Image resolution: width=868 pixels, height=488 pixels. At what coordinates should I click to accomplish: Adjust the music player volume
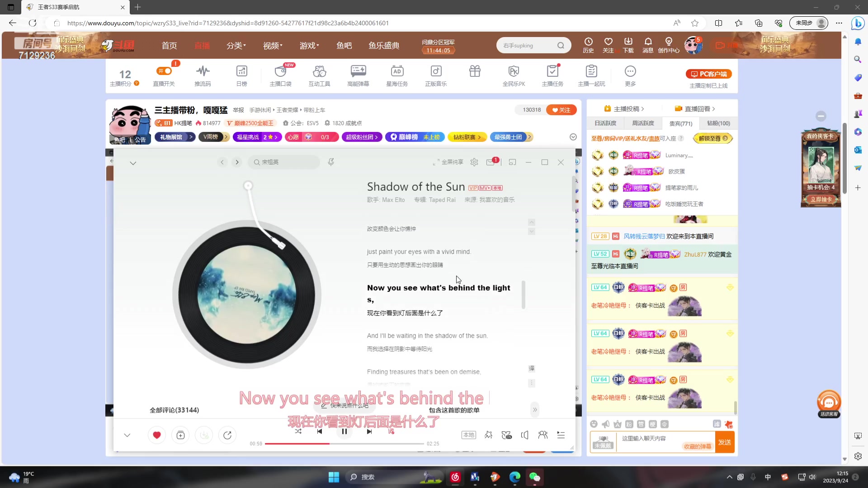(524, 435)
